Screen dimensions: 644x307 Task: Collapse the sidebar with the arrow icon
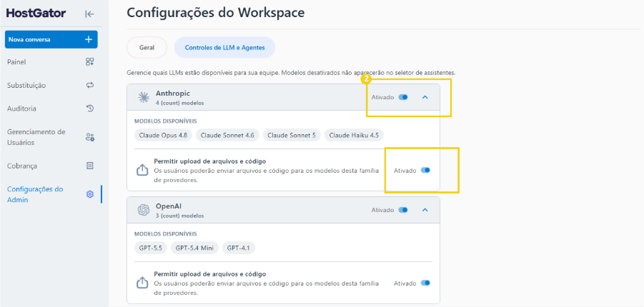89,14
